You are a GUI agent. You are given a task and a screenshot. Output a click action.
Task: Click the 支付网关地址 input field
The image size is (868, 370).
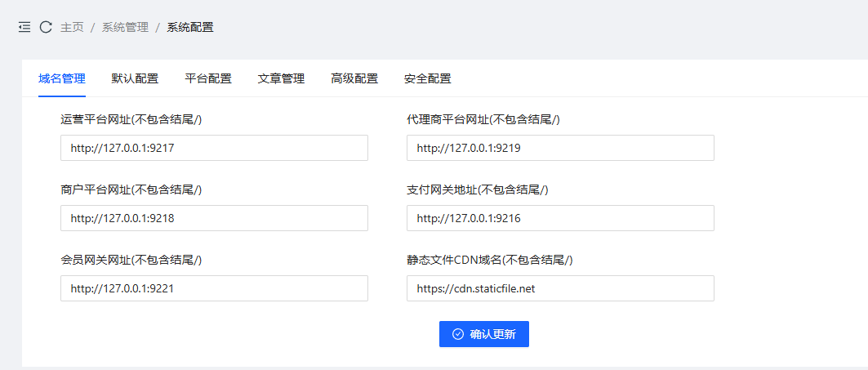[560, 218]
